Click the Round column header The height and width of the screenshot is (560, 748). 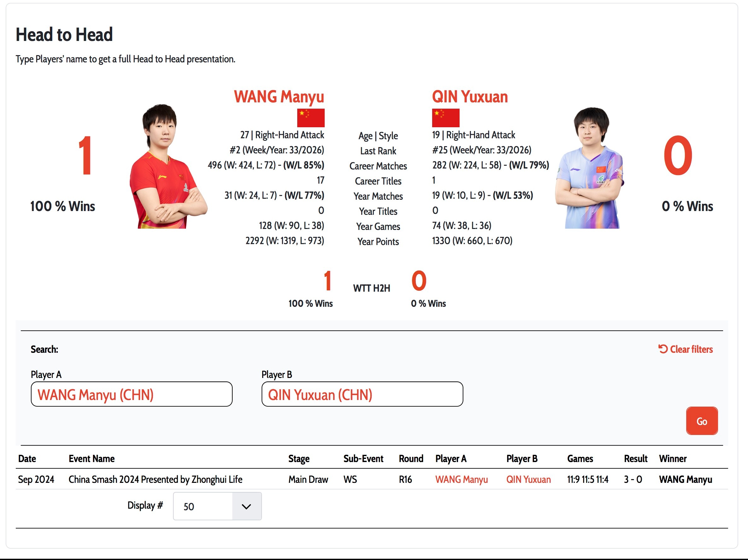point(411,459)
